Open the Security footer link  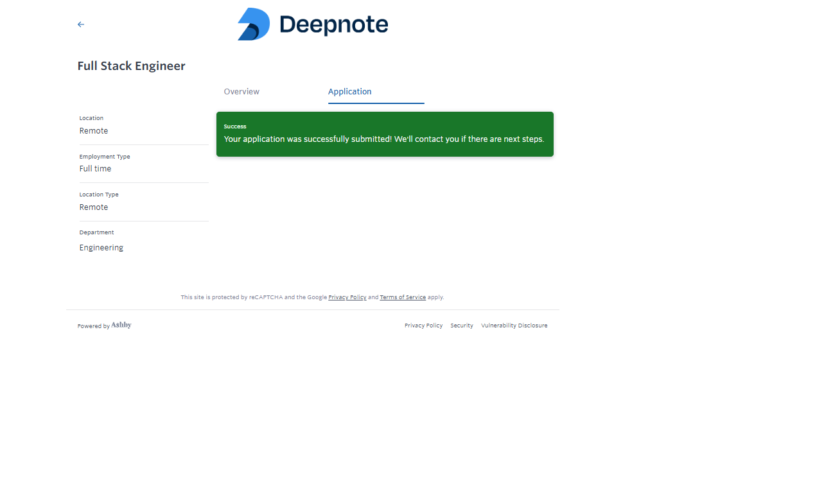pos(461,326)
